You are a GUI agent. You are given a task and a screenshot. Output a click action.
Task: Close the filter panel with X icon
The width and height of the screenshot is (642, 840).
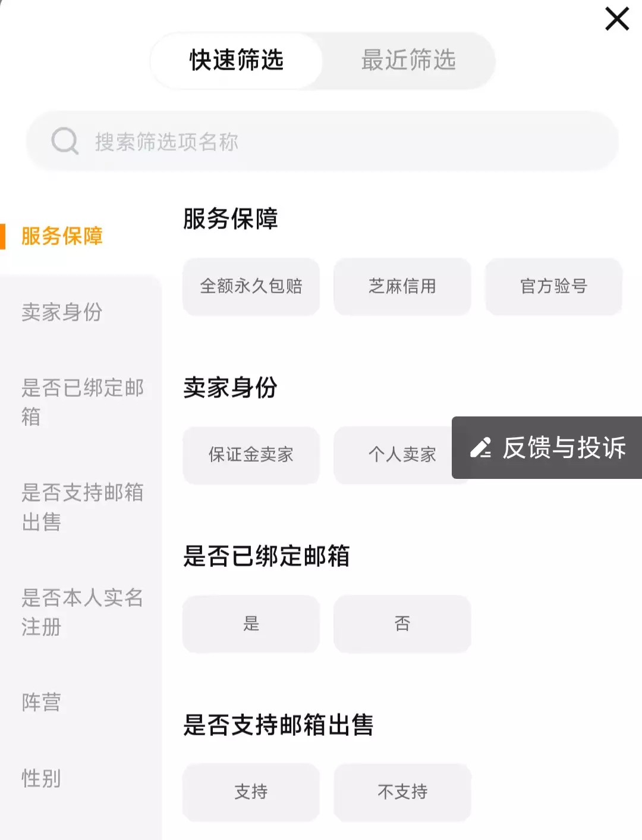click(616, 19)
